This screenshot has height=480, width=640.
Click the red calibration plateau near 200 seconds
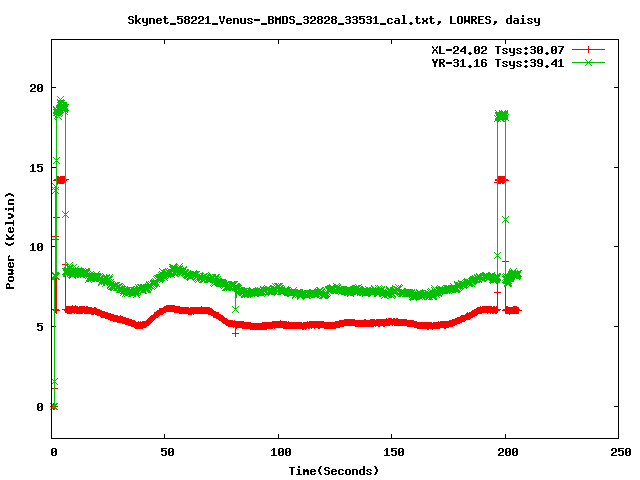point(501,180)
